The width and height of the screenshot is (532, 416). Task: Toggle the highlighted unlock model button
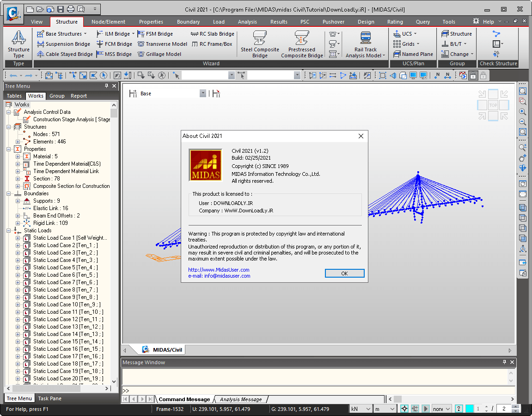click(473, 75)
